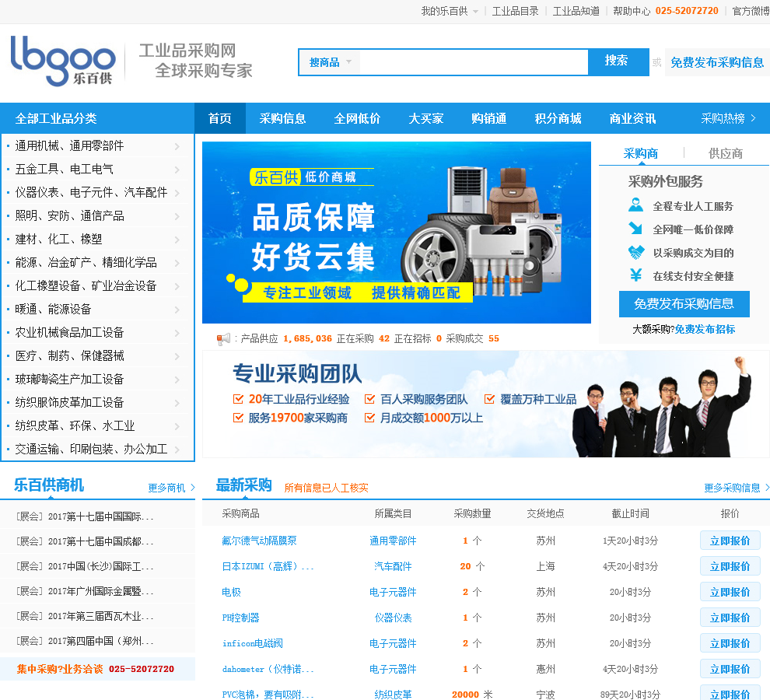This screenshot has width=770, height=700.
Task: Open the 采购信息 nav tab
Action: [283, 118]
